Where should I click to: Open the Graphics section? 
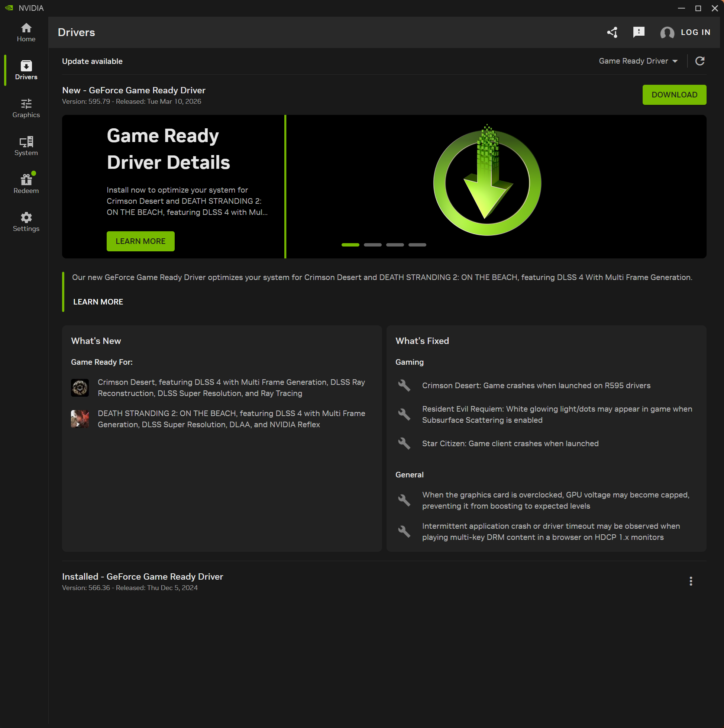coord(26,108)
